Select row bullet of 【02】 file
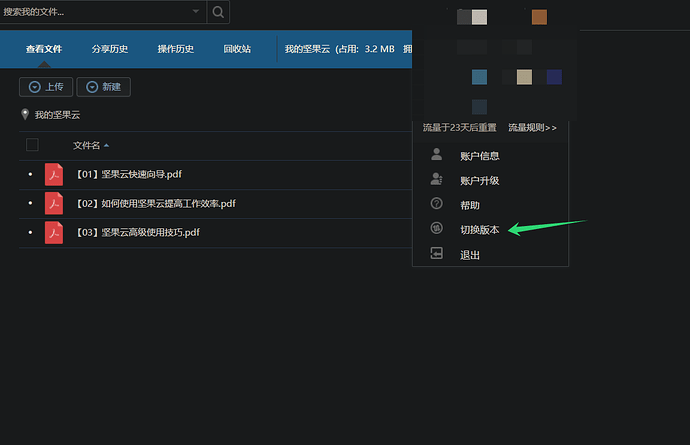 point(30,203)
